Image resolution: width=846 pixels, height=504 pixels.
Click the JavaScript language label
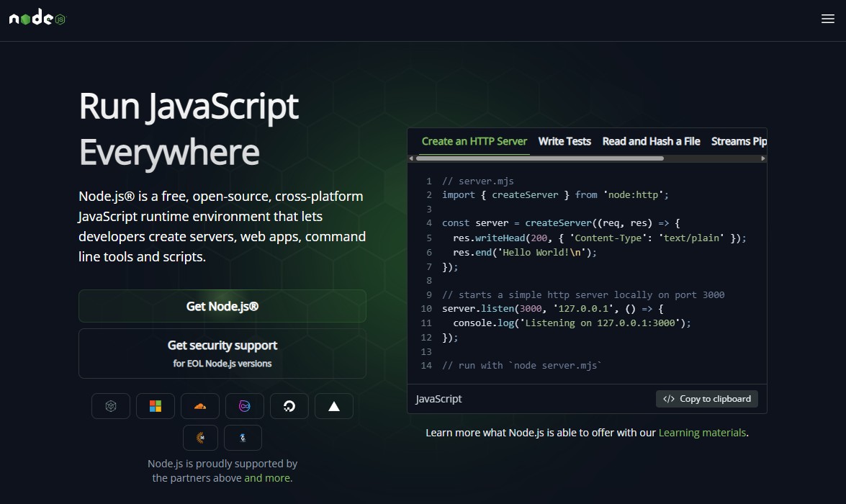tap(438, 399)
